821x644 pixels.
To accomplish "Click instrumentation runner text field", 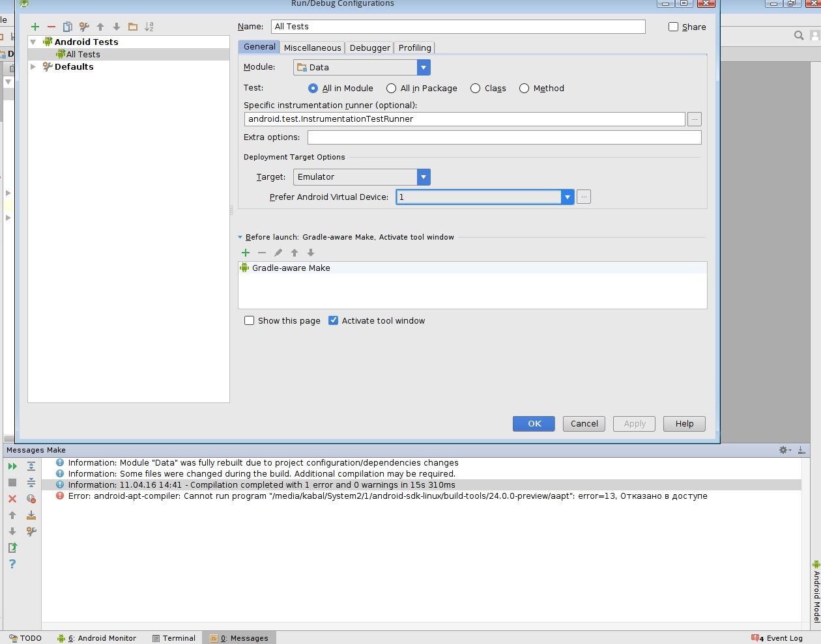I will 465,119.
